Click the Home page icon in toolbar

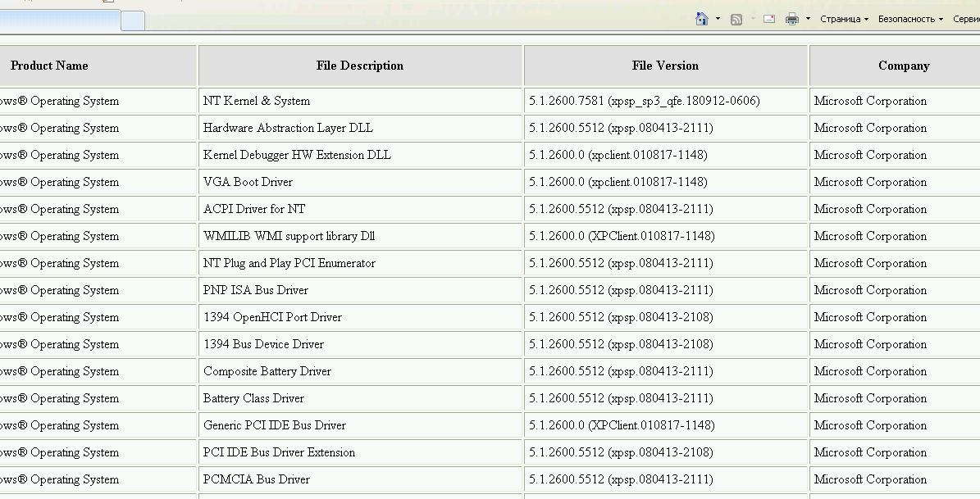tap(702, 19)
